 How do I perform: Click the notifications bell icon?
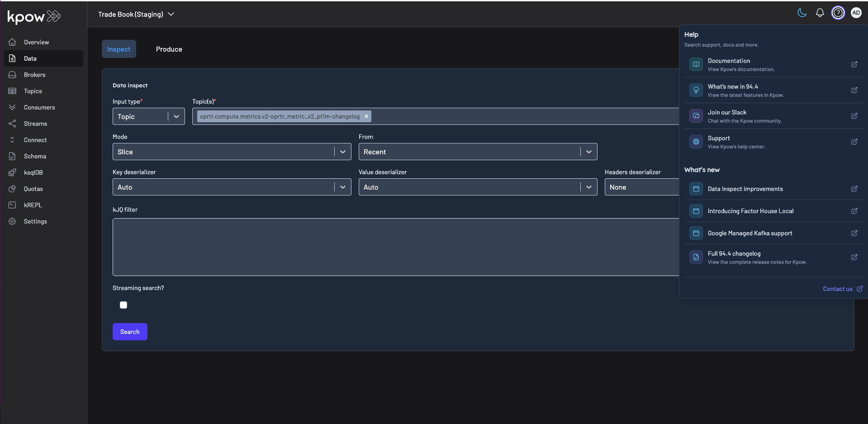(820, 13)
